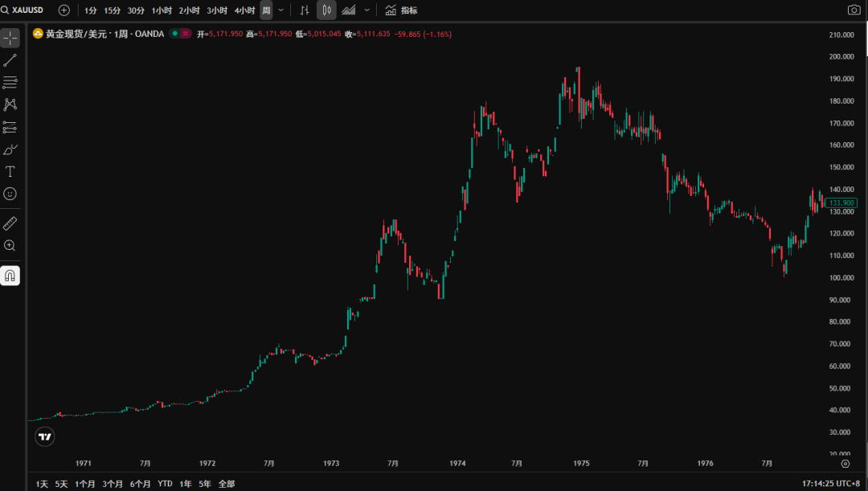Select the crosshair cursor tool
868x491 pixels.
coord(10,38)
